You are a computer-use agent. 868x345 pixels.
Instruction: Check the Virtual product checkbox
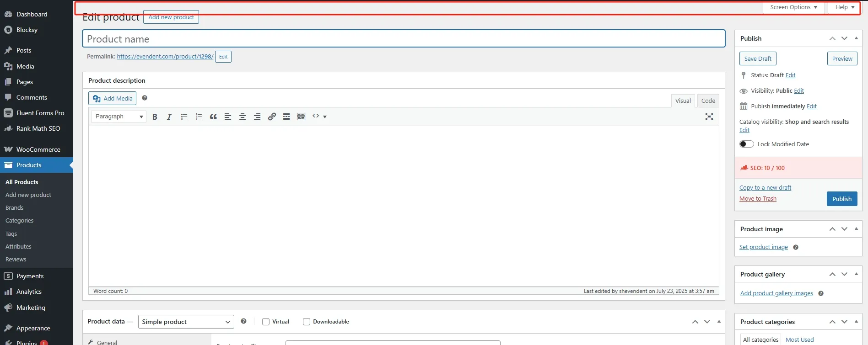(265, 322)
